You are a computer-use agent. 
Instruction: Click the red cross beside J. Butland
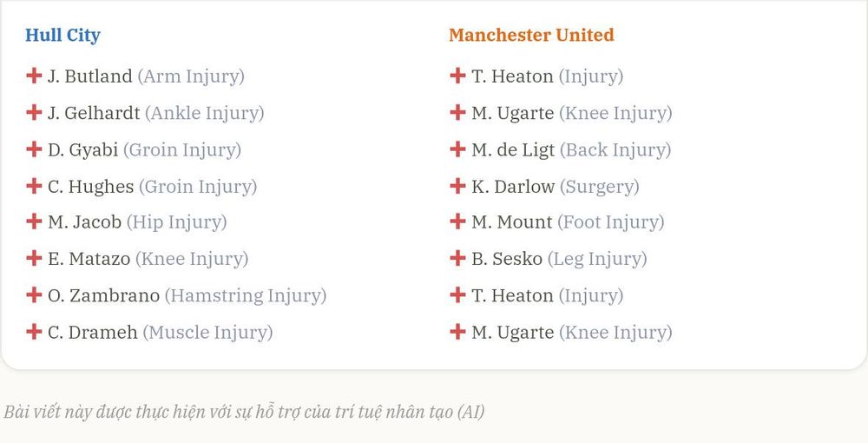[34, 76]
